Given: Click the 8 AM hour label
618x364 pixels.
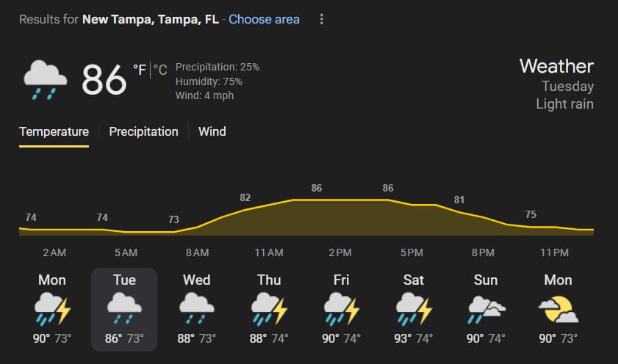Looking at the screenshot, I should click(x=197, y=252).
